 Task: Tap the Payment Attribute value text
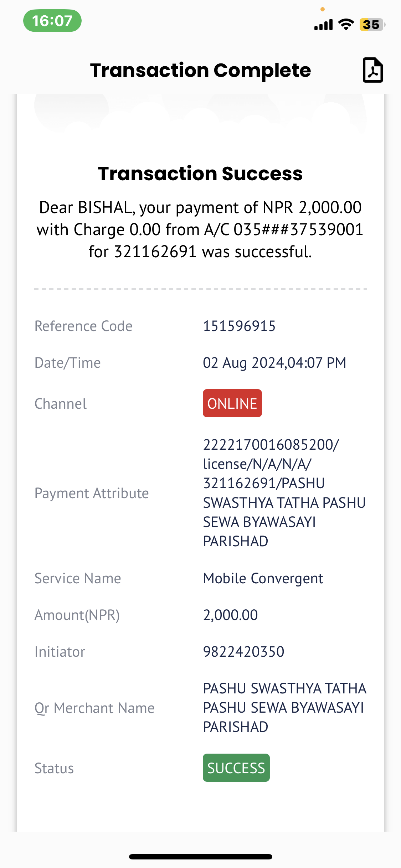(284, 493)
